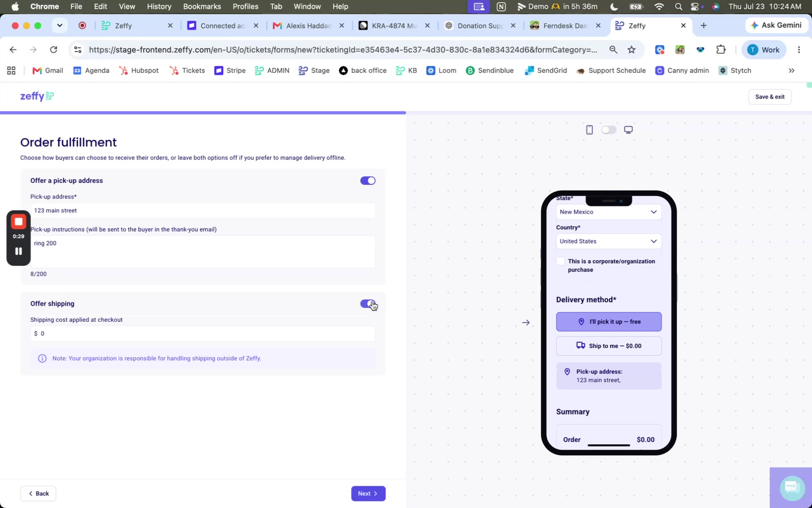Open a new tab with plus button
The image size is (812, 508).
click(703, 25)
